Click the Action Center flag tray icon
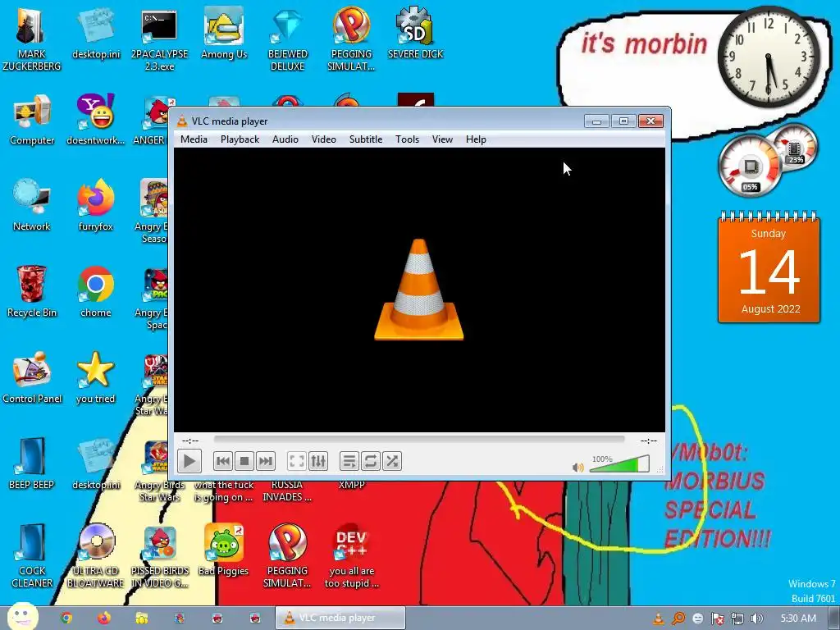 pos(717,619)
